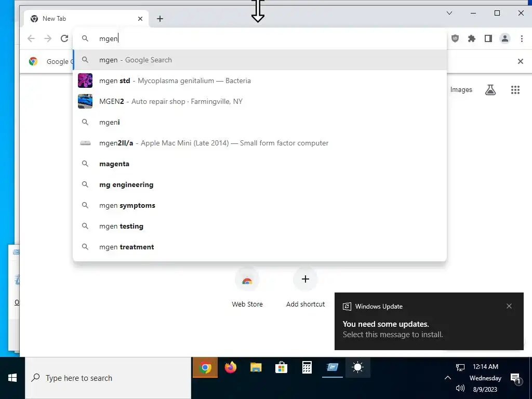Select mgen2ll/a Apple Mac Mini suggestion
Viewport: 532px width, 399px height.
click(x=260, y=143)
